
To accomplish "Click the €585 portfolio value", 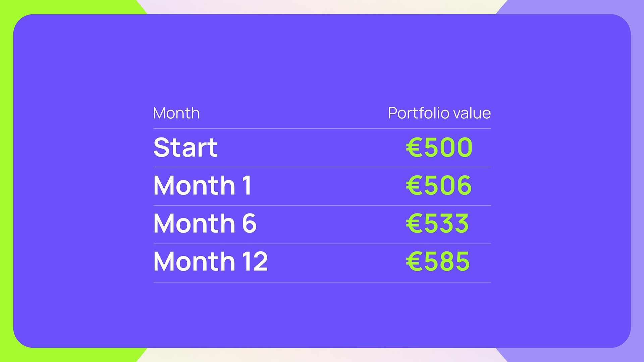I will tap(438, 262).
